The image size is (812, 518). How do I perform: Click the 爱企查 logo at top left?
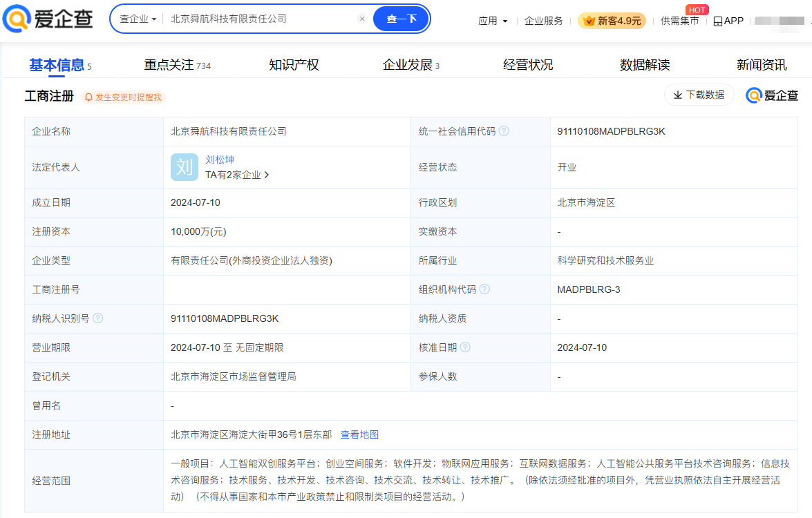[48, 19]
